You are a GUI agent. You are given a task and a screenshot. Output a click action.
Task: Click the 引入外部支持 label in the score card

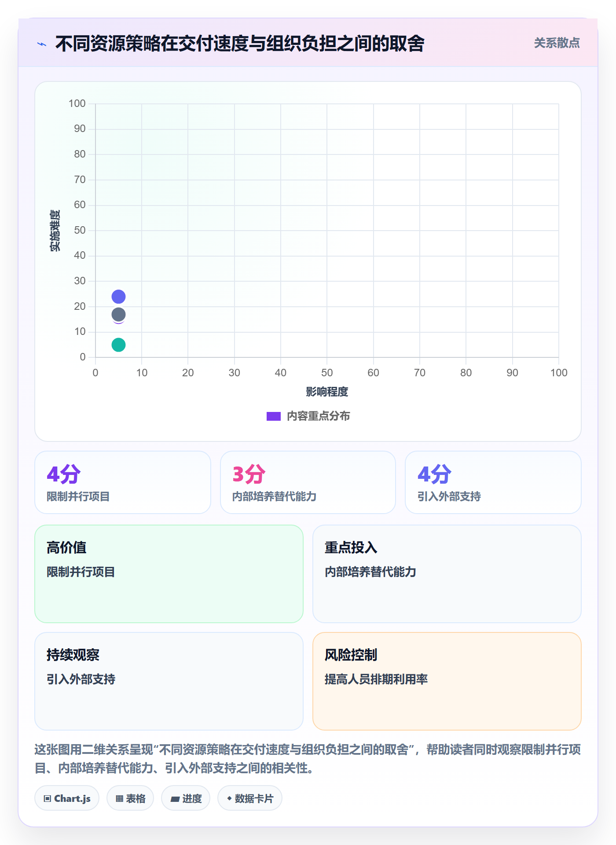[x=449, y=496]
